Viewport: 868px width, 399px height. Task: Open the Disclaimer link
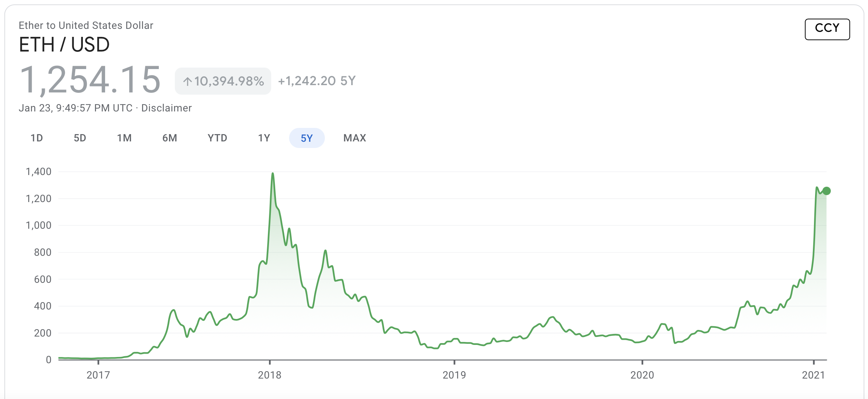166,108
